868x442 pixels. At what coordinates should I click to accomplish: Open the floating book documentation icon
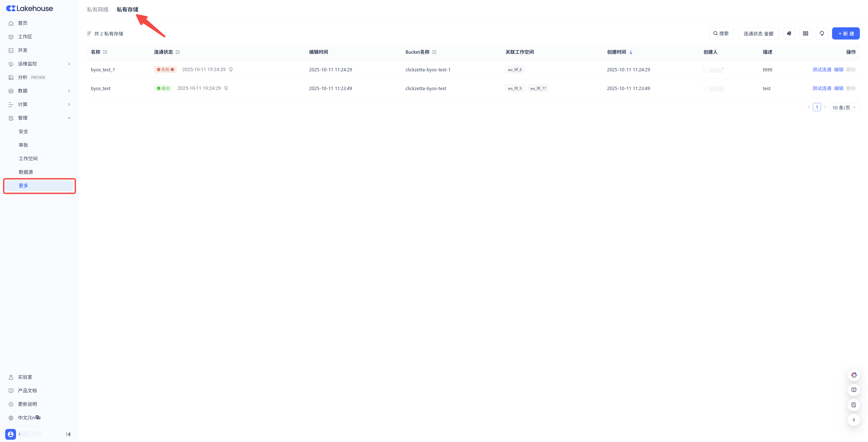click(x=854, y=389)
